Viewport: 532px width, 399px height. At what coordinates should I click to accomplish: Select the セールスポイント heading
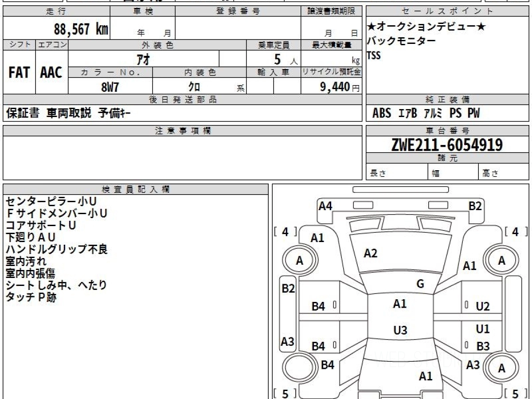coord(447,12)
